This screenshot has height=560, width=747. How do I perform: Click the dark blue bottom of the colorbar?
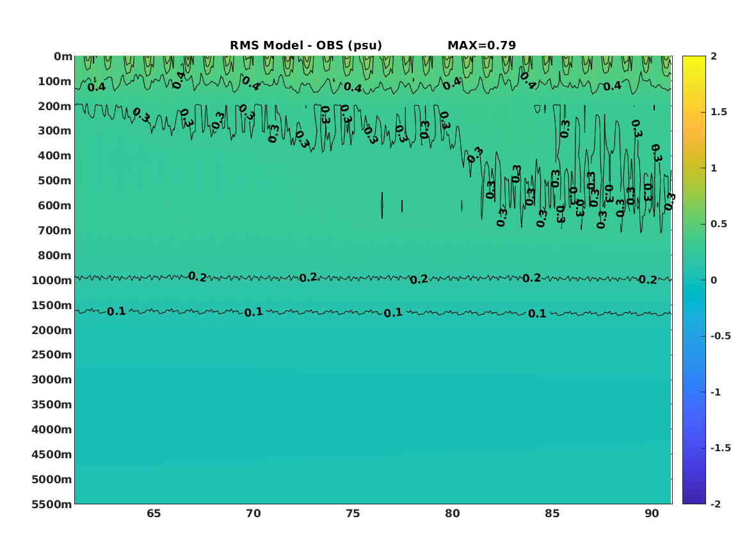pyautogui.click(x=694, y=500)
